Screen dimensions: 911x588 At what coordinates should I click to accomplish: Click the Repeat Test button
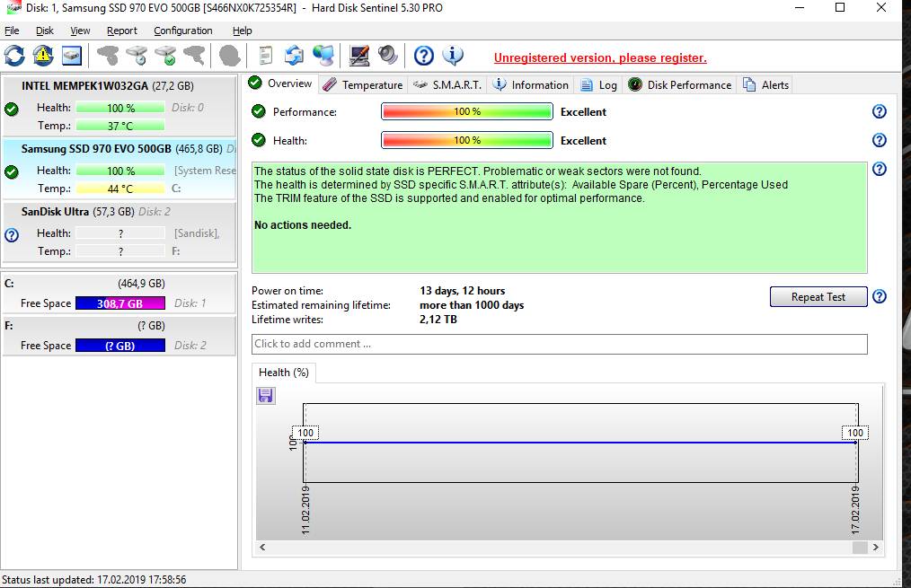pos(818,297)
